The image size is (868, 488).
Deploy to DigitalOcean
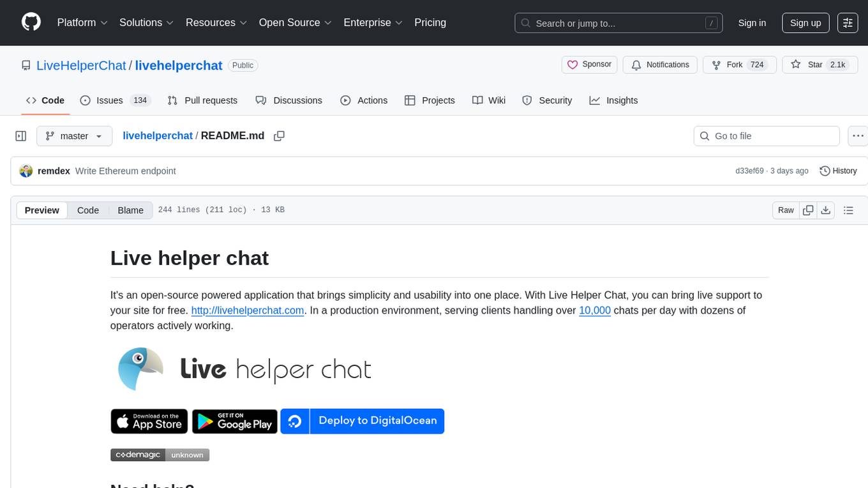363,422
